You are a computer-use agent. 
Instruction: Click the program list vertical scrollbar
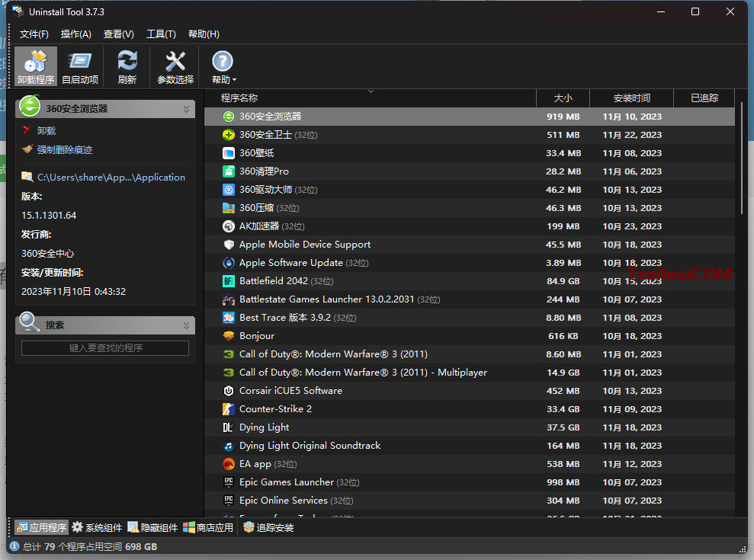tap(742, 158)
